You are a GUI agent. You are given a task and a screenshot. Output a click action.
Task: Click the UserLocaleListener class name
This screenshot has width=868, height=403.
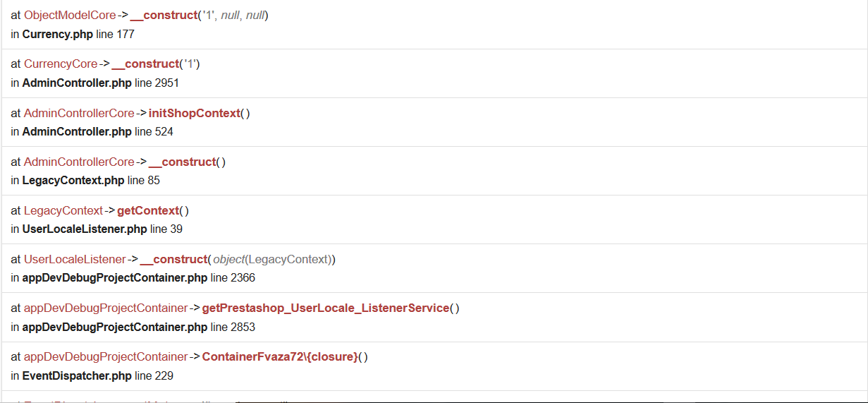click(75, 259)
